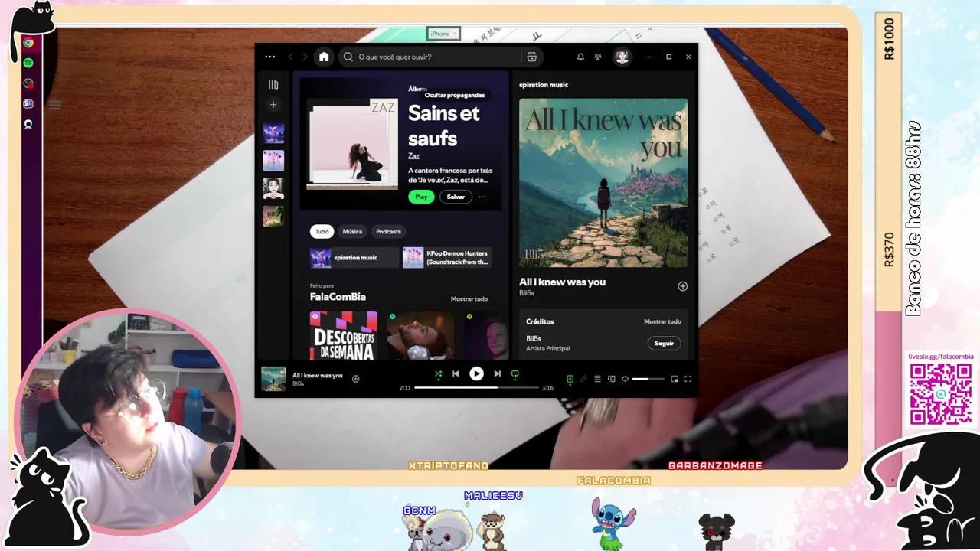Mute with the speaker icon
Image resolution: width=980 pixels, height=551 pixels.
625,379
